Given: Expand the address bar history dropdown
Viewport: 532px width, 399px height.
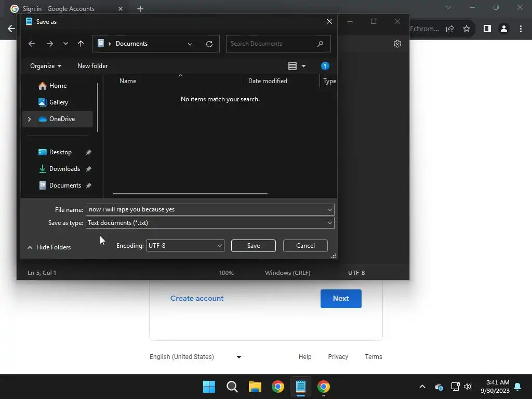Looking at the screenshot, I should tap(190, 44).
